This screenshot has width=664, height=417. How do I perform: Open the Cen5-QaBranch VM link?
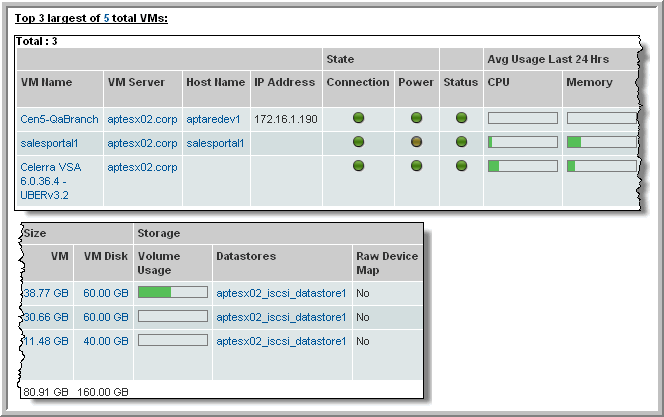pyautogui.click(x=59, y=119)
